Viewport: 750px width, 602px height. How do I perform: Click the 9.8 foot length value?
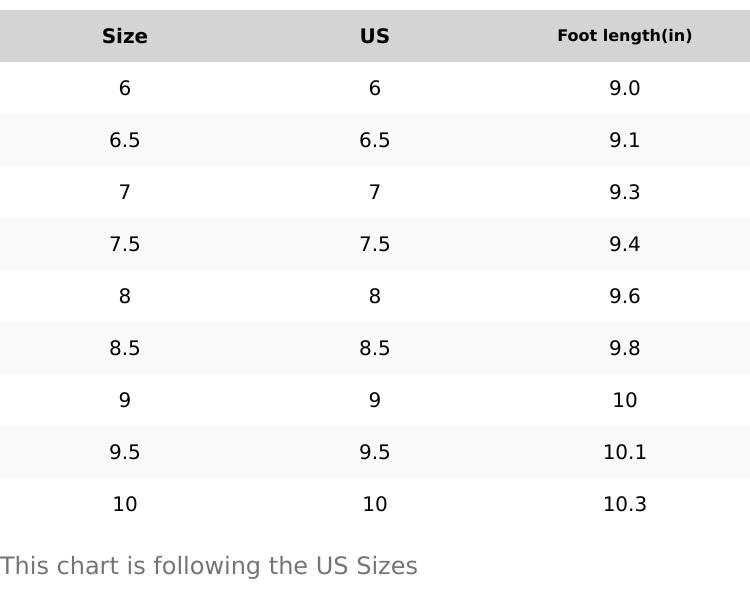pyautogui.click(x=624, y=348)
